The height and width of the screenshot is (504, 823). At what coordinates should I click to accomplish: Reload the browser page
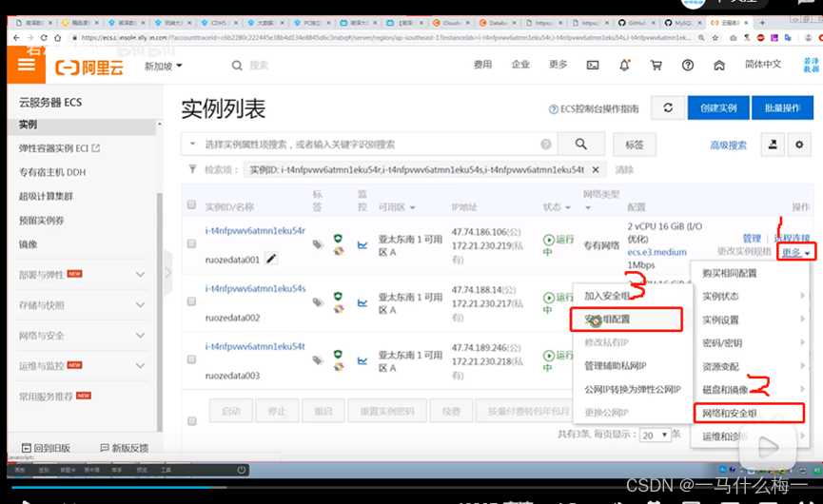pos(44,38)
